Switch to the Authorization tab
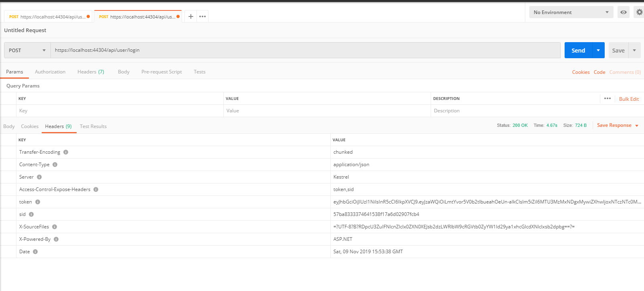 tap(50, 72)
